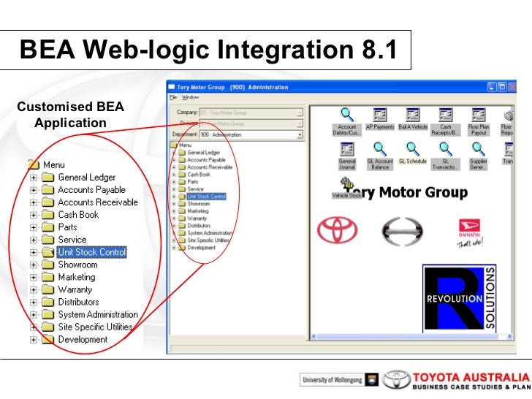The image size is (532, 399).
Task: Click the Showroom folder icon in enlarged menu
Action: coord(47,265)
